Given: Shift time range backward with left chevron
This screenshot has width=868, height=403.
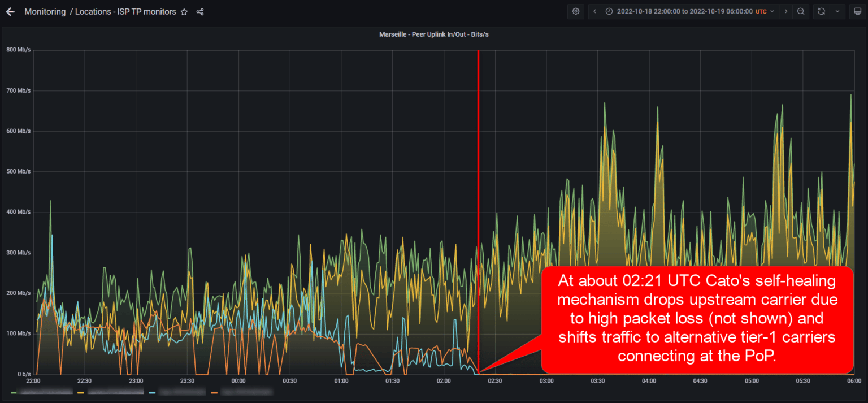Looking at the screenshot, I should [x=594, y=11].
